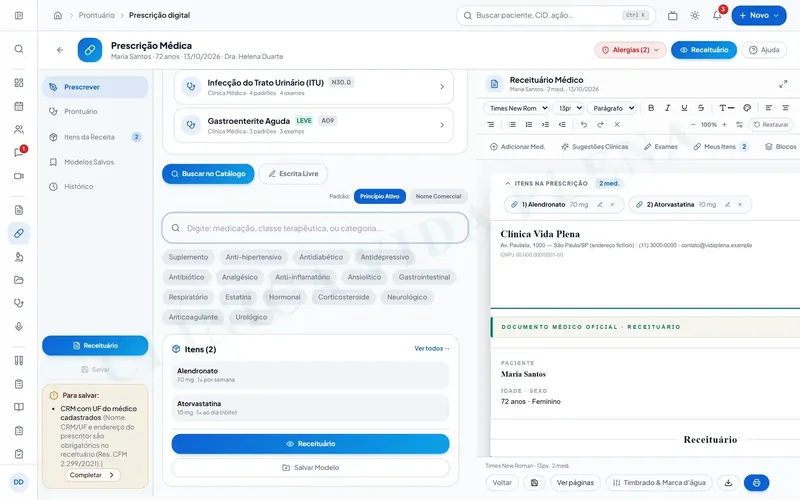Open Ajuda help button
Image resolution: width=800 pixels, height=500 pixels.
(x=764, y=50)
